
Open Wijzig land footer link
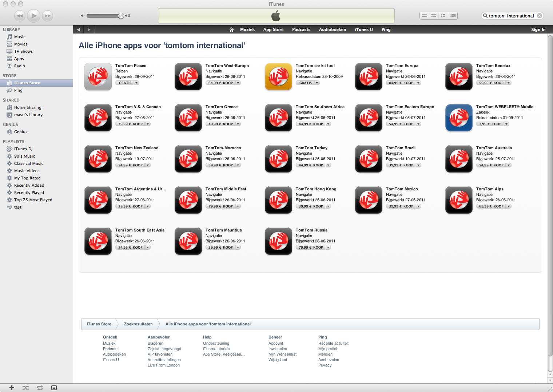click(x=278, y=360)
